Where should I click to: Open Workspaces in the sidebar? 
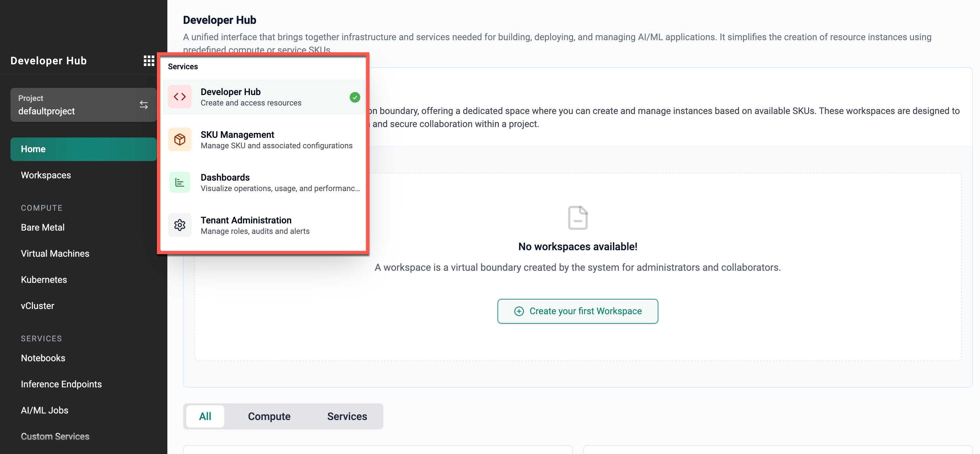[x=46, y=175]
